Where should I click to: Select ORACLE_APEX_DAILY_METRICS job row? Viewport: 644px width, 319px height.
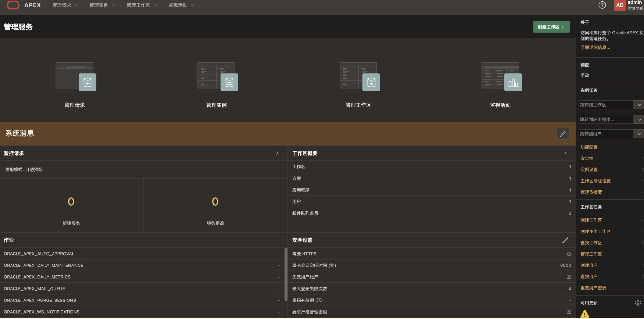(142, 277)
